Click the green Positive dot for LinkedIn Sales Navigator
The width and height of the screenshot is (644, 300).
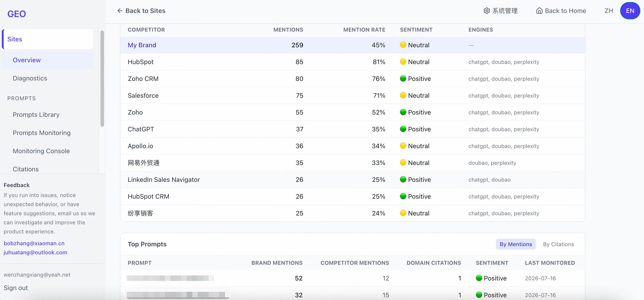[x=403, y=179]
